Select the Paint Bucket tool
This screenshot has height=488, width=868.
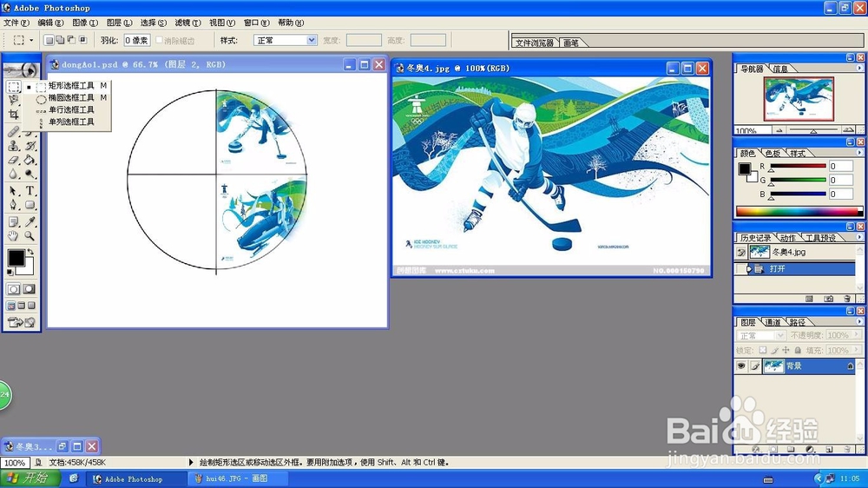click(x=30, y=160)
